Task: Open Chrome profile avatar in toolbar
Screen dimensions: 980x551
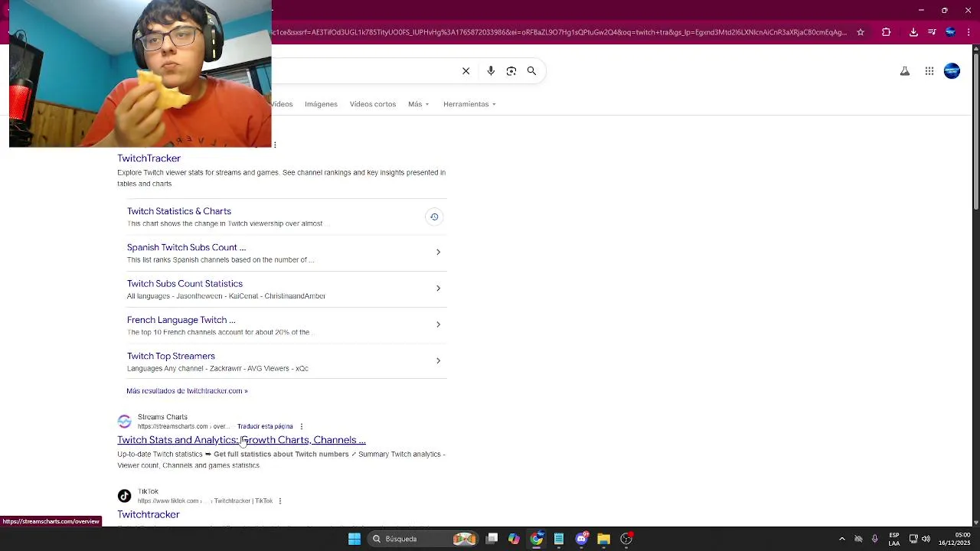Action: point(950,32)
